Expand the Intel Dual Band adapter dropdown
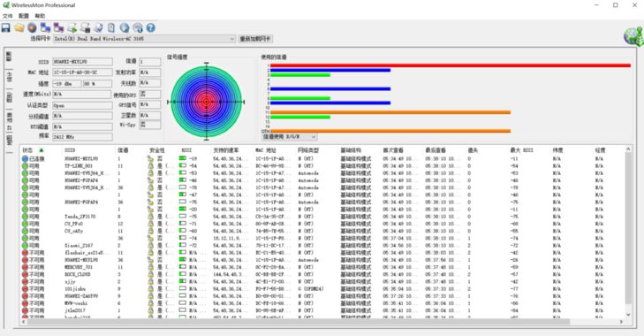This screenshot has height=336, width=644. click(x=145, y=39)
